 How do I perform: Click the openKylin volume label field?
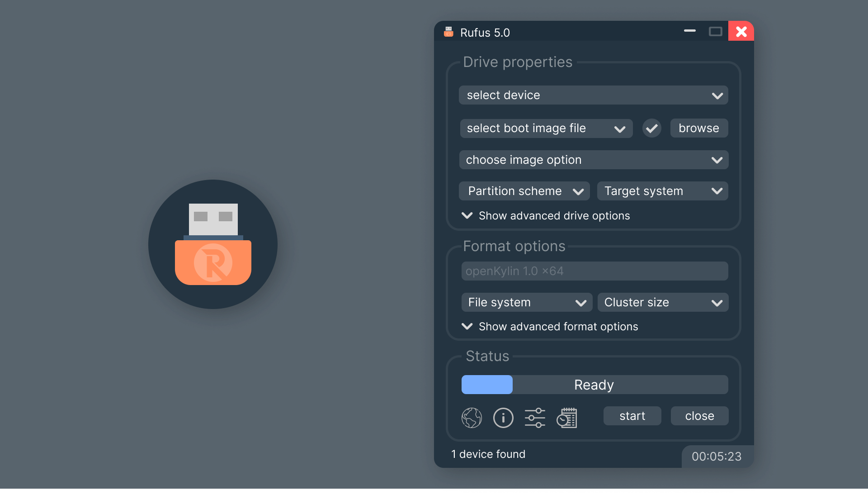coord(594,271)
